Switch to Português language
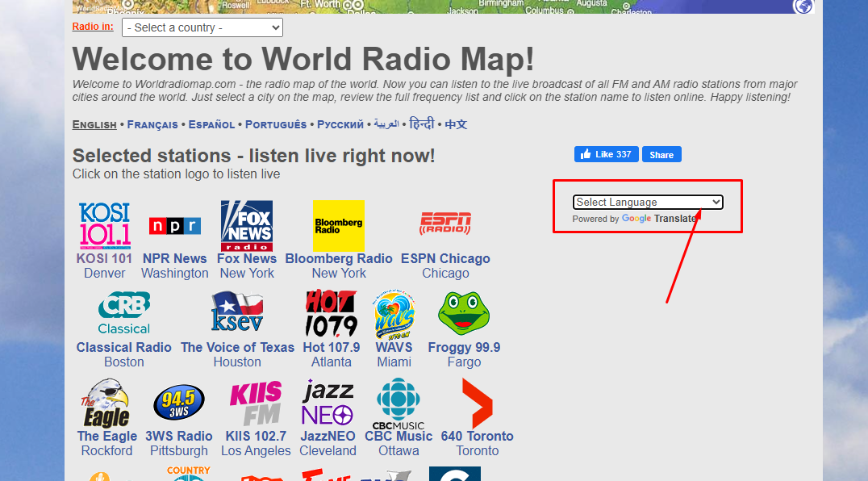This screenshot has width=868, height=481. [x=276, y=124]
